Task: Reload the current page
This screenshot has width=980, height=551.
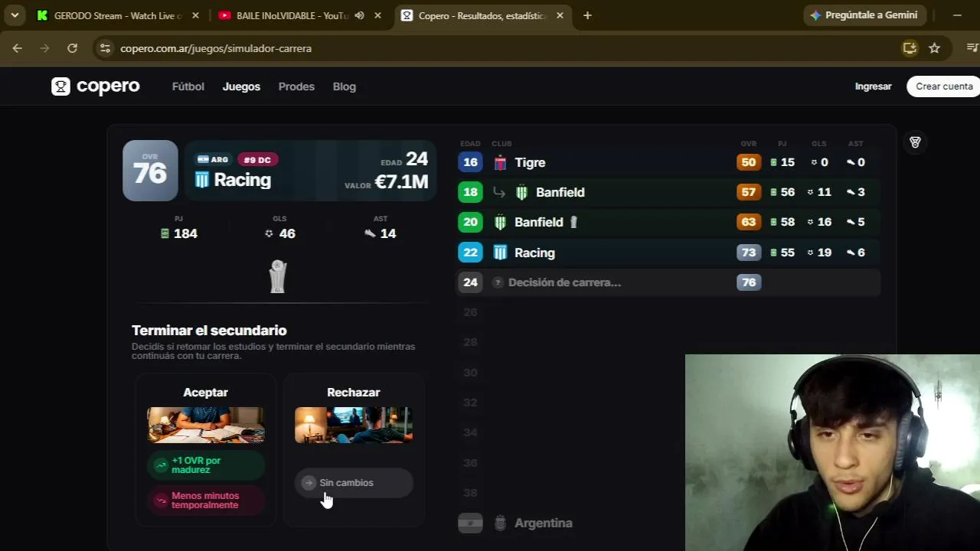Action: (x=72, y=48)
